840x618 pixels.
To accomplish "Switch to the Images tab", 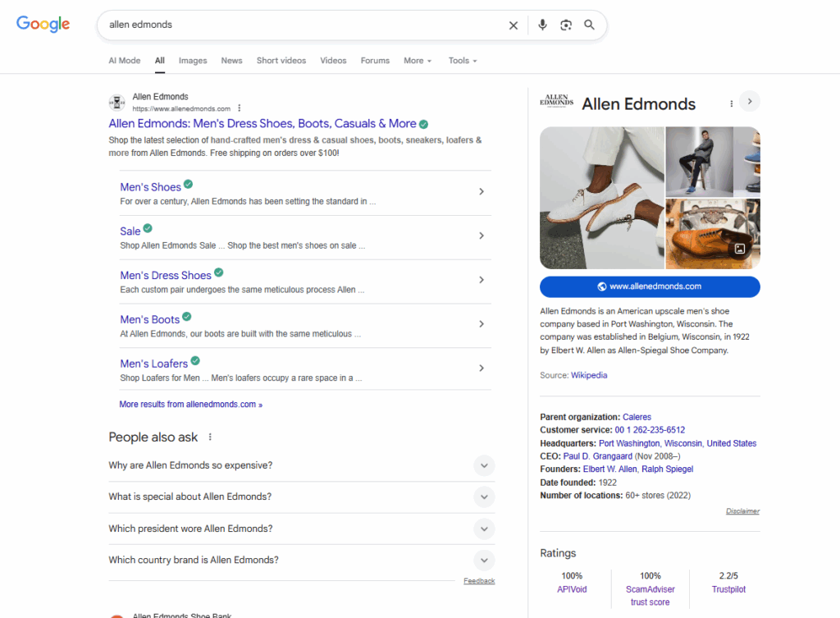I will (x=192, y=60).
